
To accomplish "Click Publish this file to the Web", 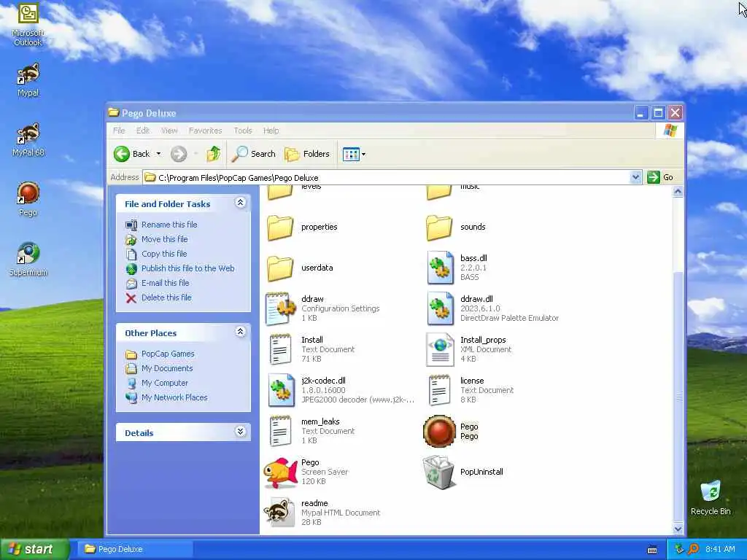I will pos(187,268).
